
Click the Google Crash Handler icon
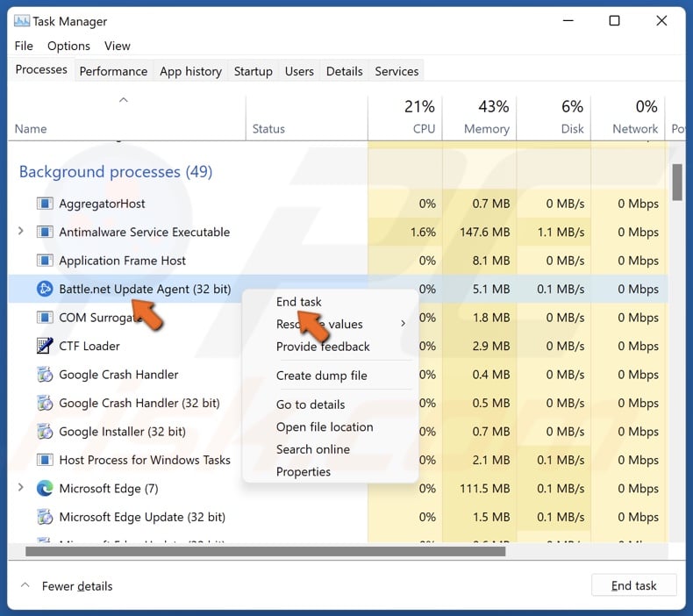45,375
